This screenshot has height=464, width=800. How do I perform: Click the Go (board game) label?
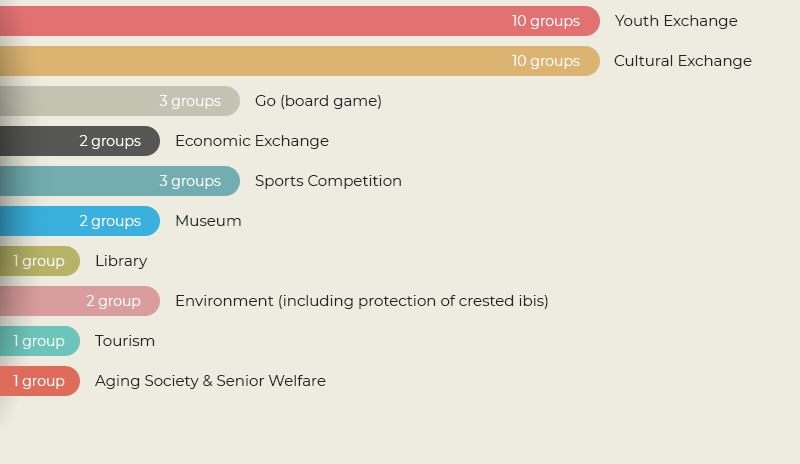(318, 101)
